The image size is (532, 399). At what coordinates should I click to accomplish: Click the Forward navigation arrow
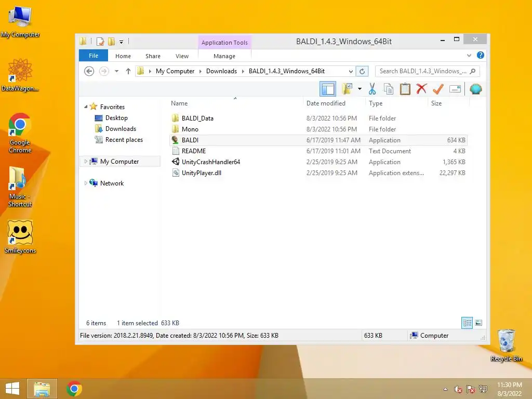click(104, 71)
